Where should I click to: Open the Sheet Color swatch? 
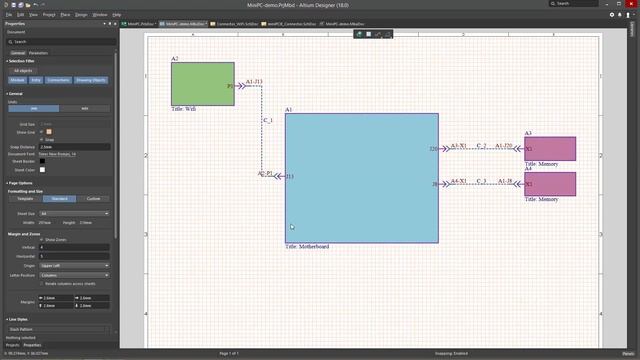[42, 170]
